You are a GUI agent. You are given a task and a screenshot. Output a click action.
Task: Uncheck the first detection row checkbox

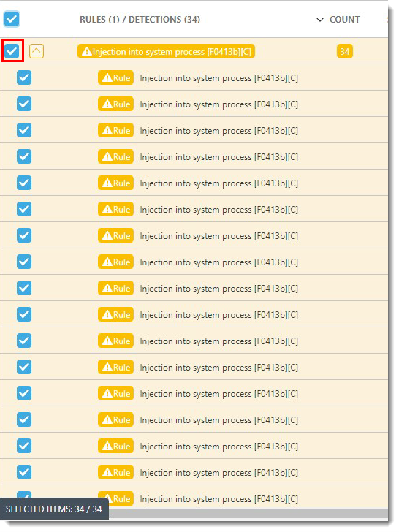click(x=24, y=77)
